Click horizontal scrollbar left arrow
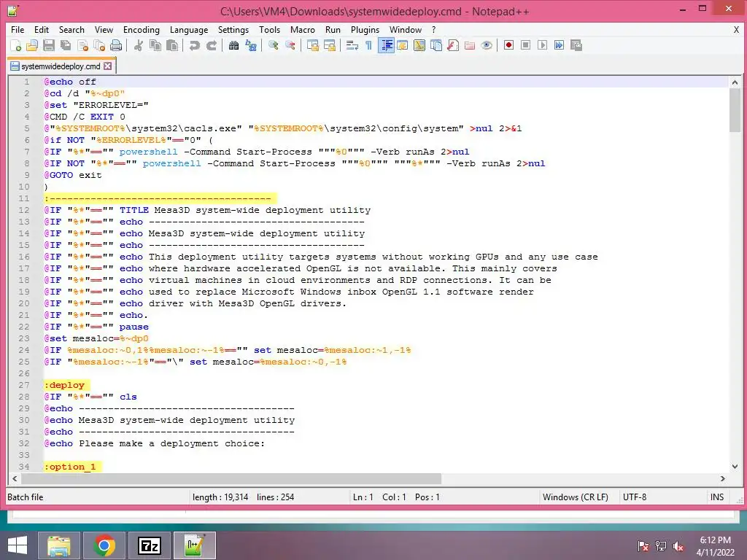 (x=15, y=478)
